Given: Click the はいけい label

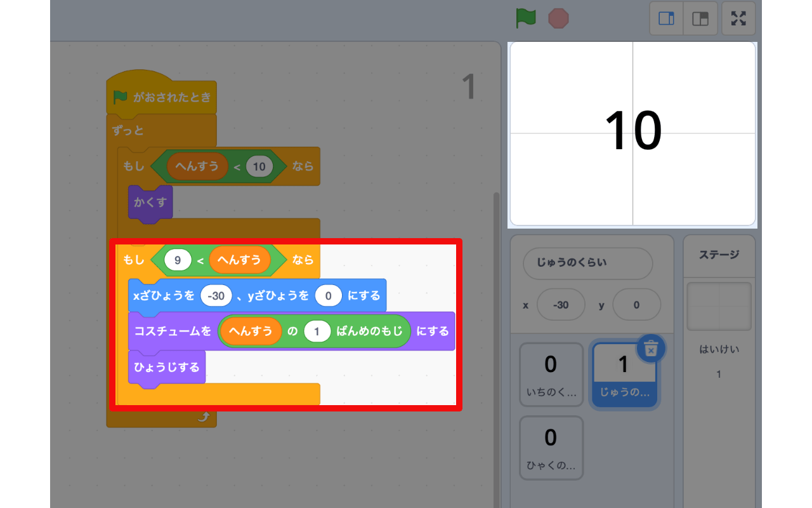Looking at the screenshot, I should click(x=719, y=349).
